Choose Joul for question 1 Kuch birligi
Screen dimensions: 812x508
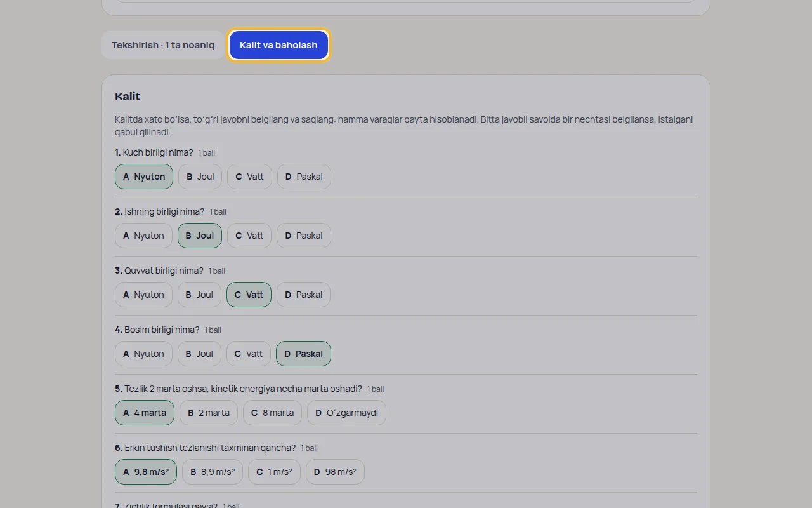pyautogui.click(x=200, y=177)
